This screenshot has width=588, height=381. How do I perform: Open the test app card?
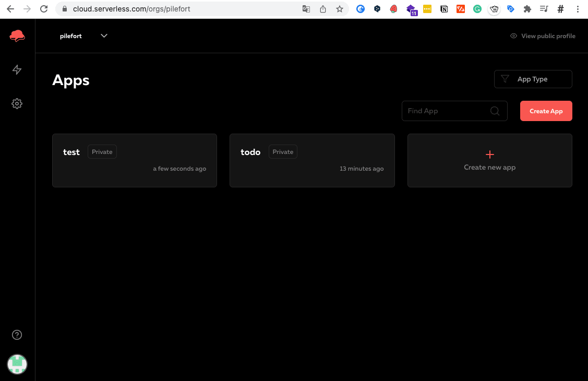point(134,160)
